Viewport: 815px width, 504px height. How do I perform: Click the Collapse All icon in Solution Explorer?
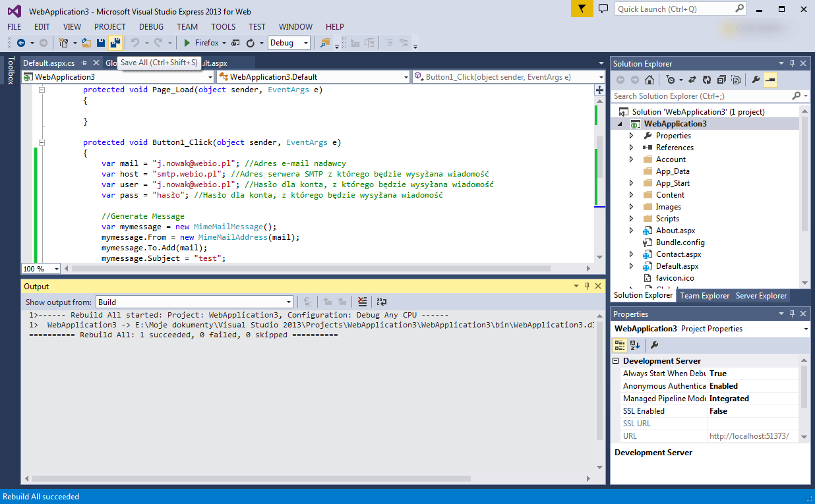point(721,80)
